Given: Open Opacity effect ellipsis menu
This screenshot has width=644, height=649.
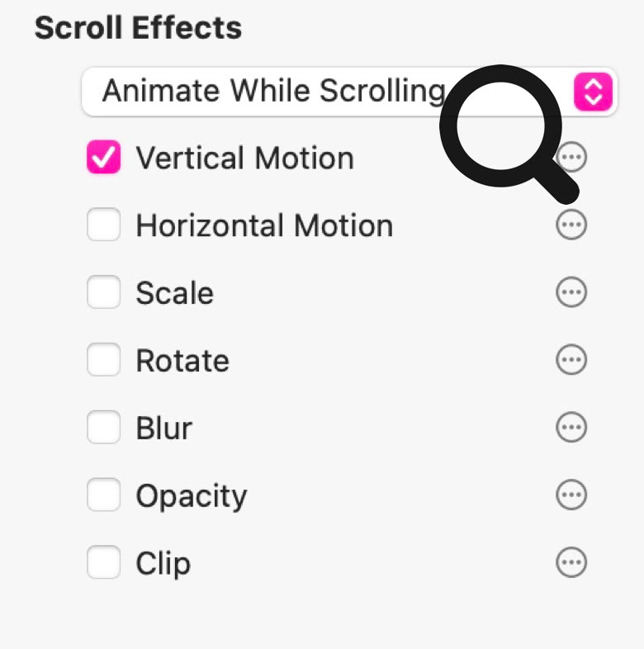Looking at the screenshot, I should (571, 495).
